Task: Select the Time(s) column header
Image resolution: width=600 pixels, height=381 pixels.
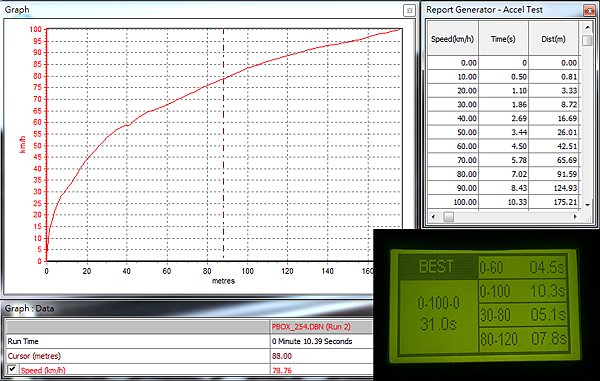Action: point(503,38)
